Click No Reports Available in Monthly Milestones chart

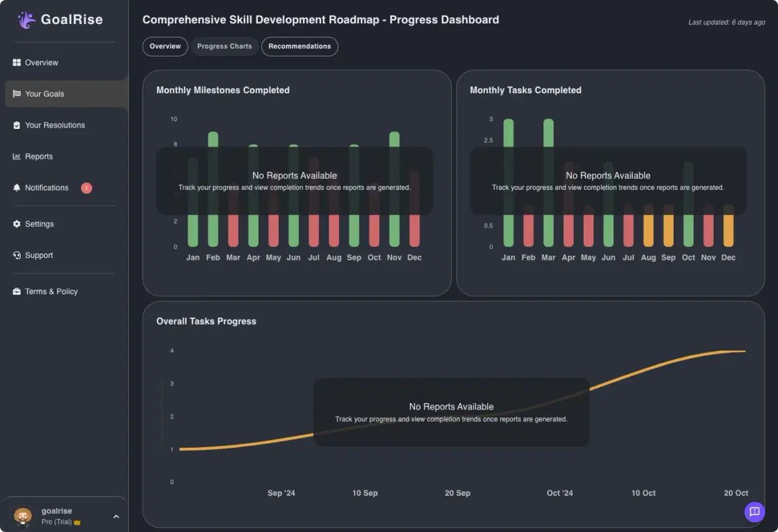tap(294, 176)
